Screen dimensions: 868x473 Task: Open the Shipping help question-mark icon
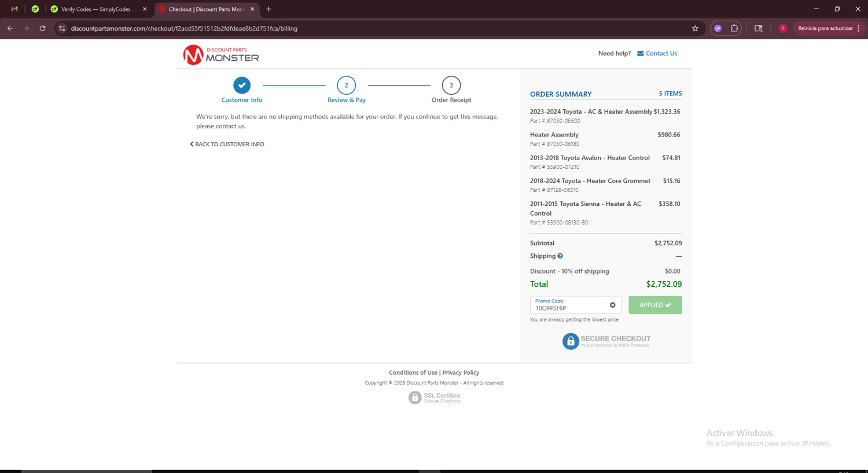click(x=560, y=256)
